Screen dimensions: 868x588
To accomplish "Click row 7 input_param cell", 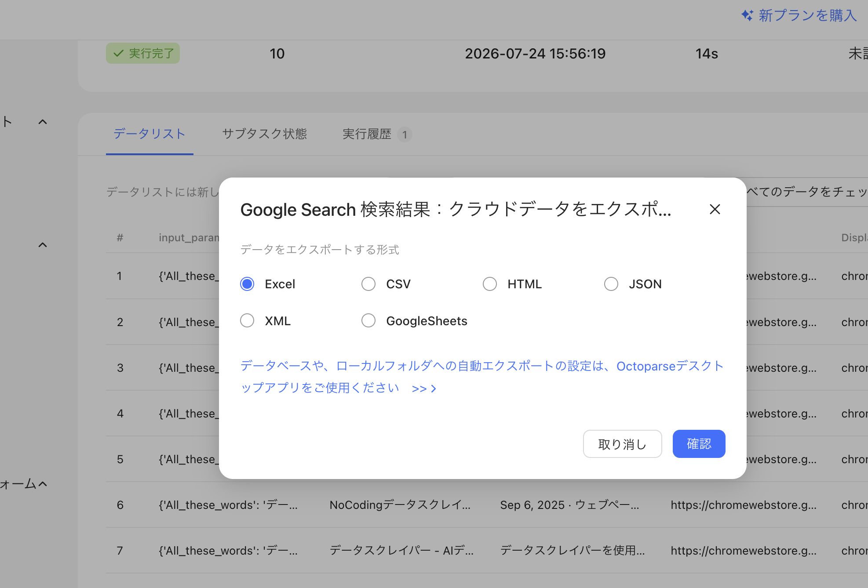I will pyautogui.click(x=228, y=551).
